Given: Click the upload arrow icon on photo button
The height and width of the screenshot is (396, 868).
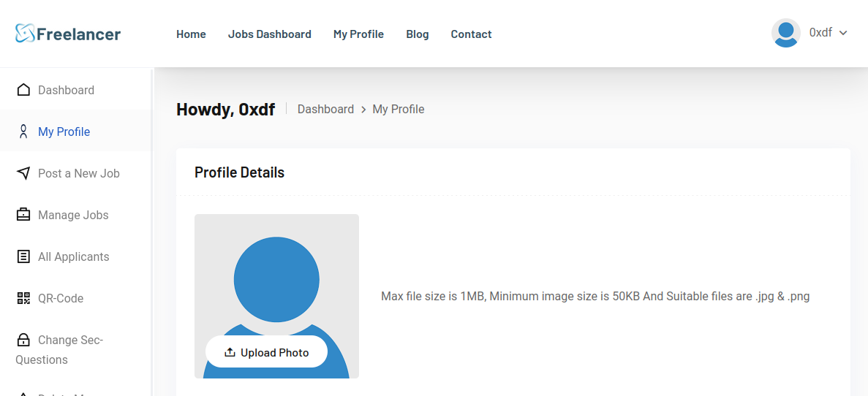Looking at the screenshot, I should 230,352.
